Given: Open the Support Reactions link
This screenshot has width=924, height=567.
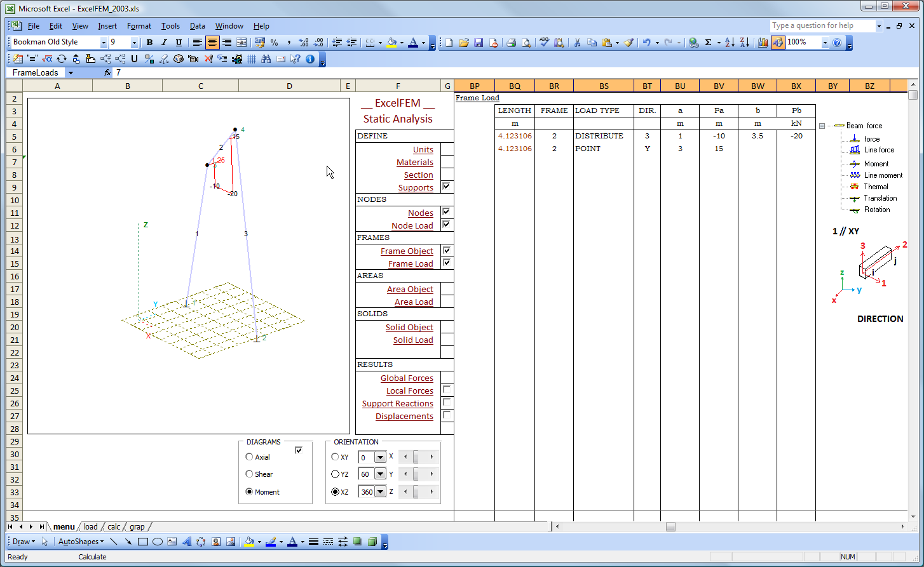Looking at the screenshot, I should [398, 404].
